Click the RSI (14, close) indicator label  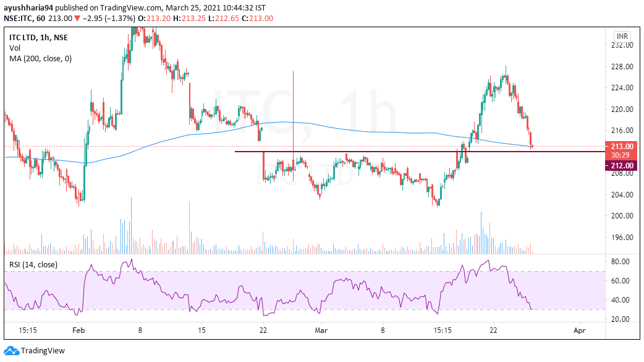33,264
